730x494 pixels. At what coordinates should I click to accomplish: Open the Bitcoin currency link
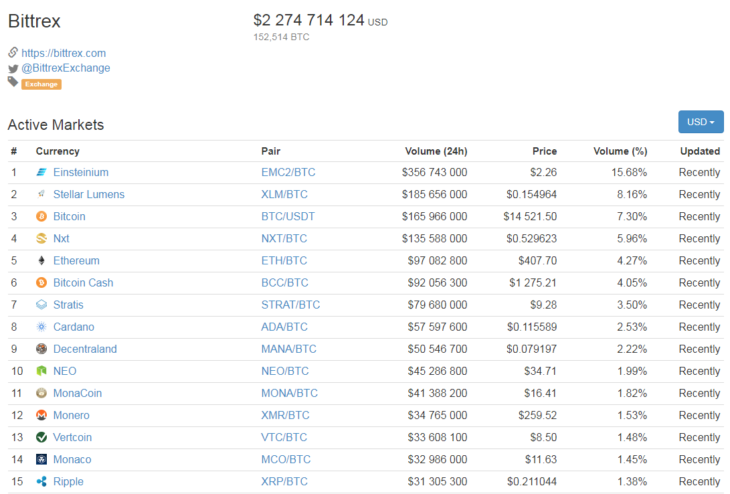coord(69,217)
